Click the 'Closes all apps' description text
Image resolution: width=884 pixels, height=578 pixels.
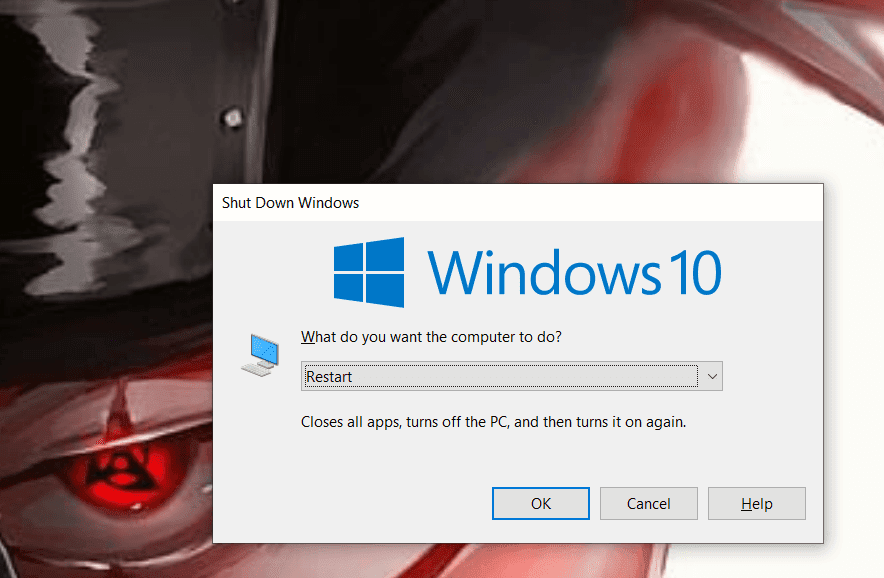[493, 422]
